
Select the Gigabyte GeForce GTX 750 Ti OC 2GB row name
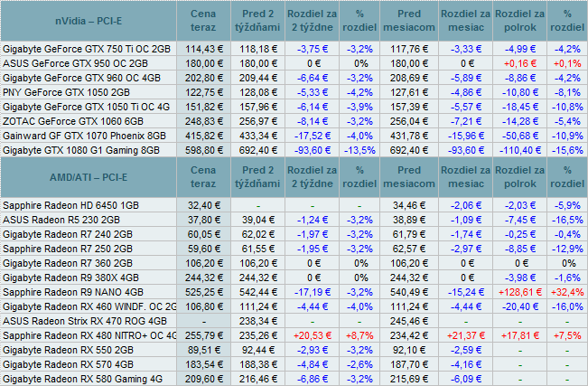coord(87,49)
